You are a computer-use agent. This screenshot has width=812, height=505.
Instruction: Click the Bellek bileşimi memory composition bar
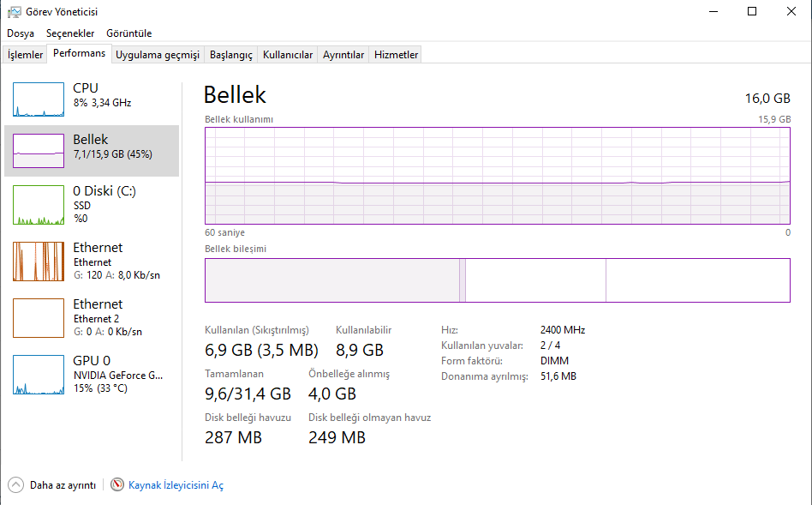point(497,280)
